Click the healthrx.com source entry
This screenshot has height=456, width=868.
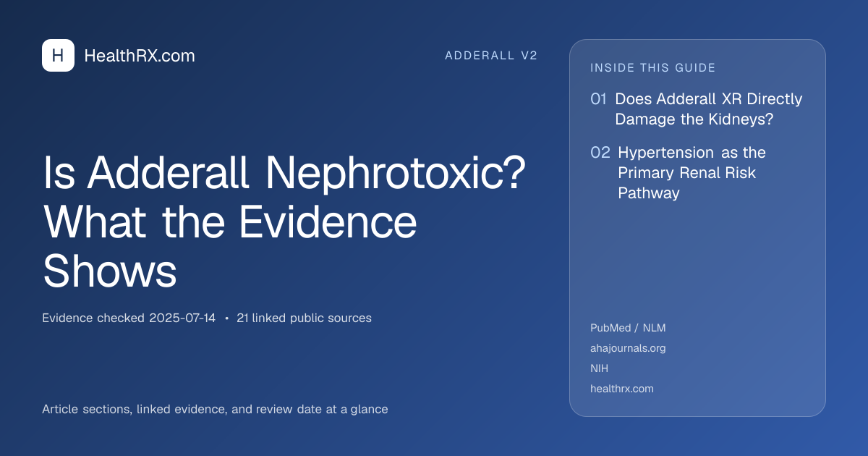click(622, 389)
